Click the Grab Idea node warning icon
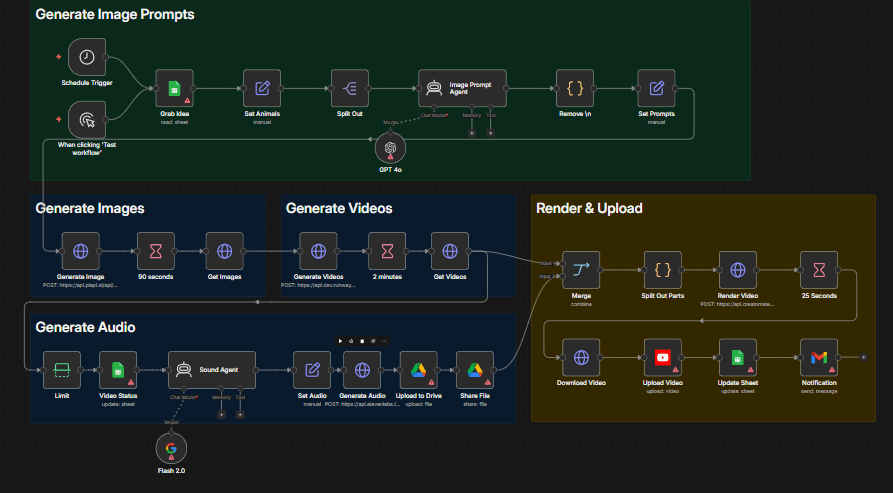This screenshot has width=893, height=493. (187, 101)
